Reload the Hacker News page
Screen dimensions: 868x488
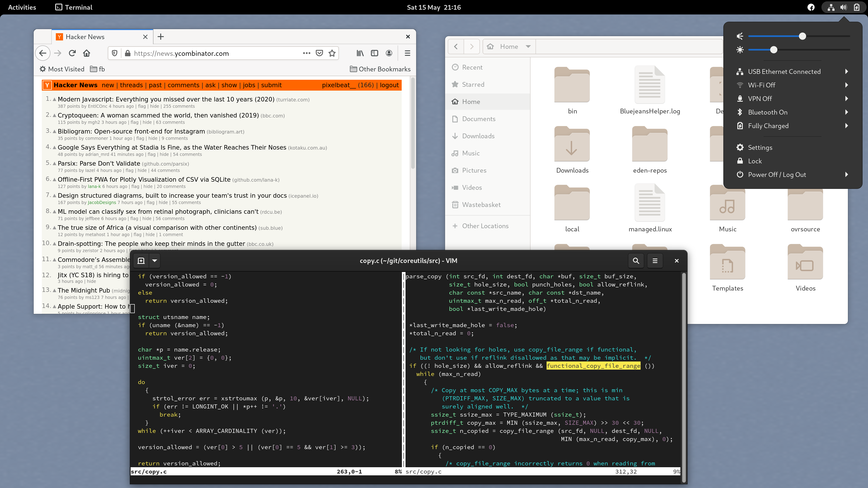tap(72, 53)
